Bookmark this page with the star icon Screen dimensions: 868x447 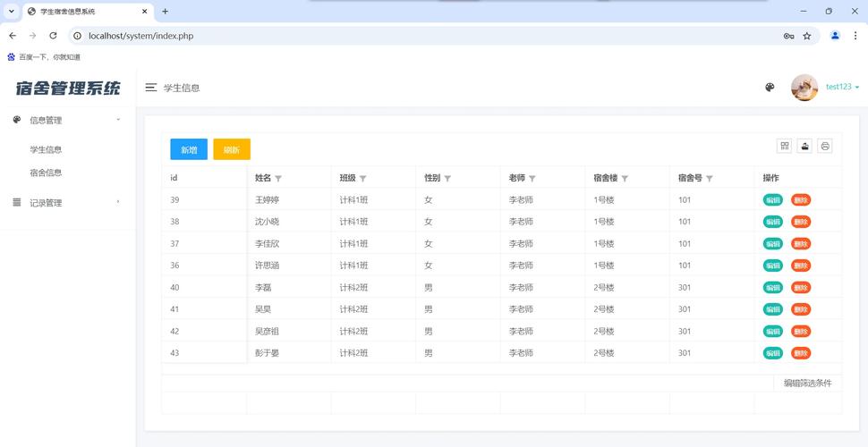pyautogui.click(x=807, y=36)
